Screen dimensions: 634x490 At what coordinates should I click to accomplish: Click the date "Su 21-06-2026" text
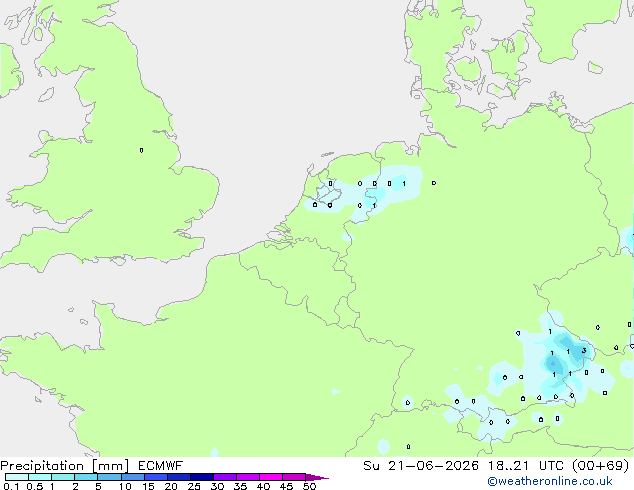coord(421,466)
